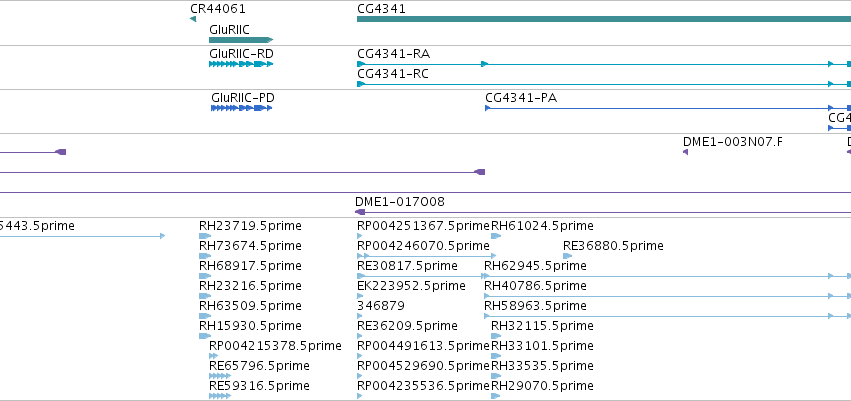Select the GluRIIC gene arrow glyph

tap(241, 40)
